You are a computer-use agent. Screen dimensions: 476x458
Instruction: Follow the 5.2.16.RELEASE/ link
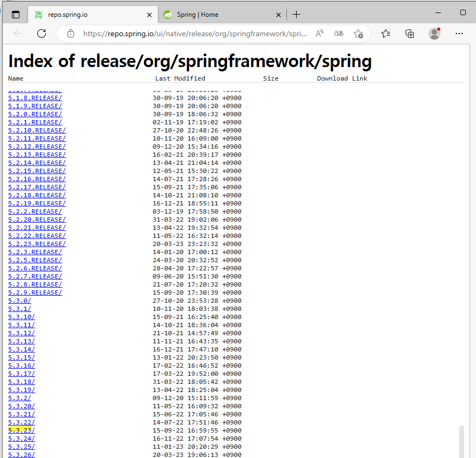(x=37, y=179)
